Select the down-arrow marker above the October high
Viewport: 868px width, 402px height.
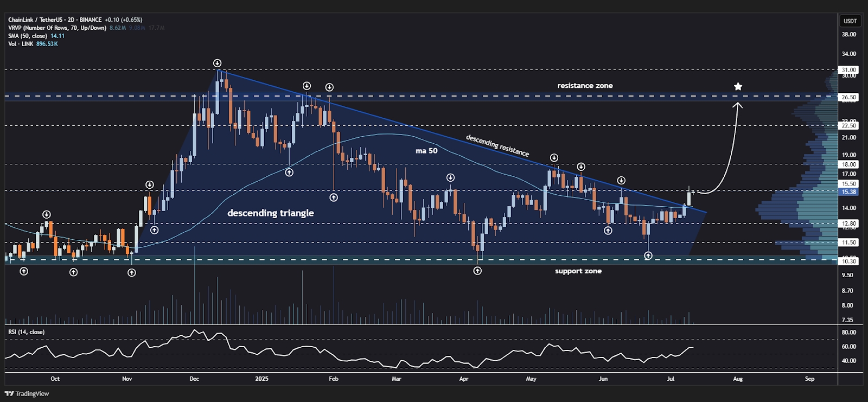click(47, 215)
